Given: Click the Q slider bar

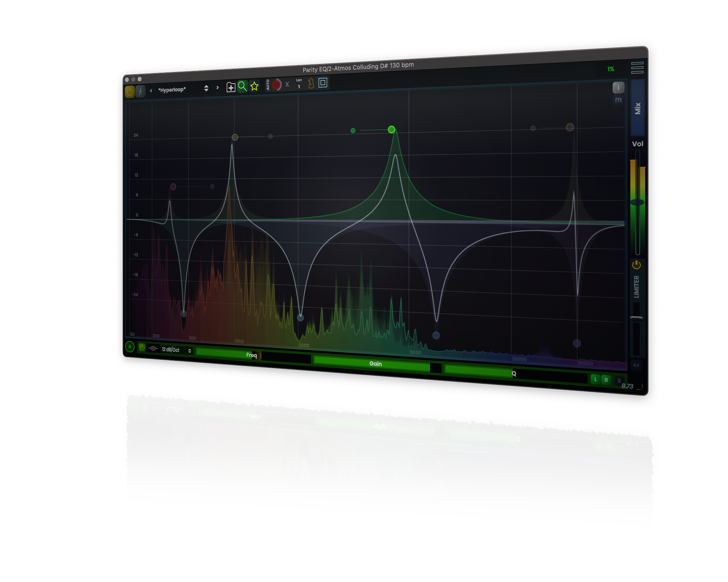Looking at the screenshot, I should (x=516, y=374).
